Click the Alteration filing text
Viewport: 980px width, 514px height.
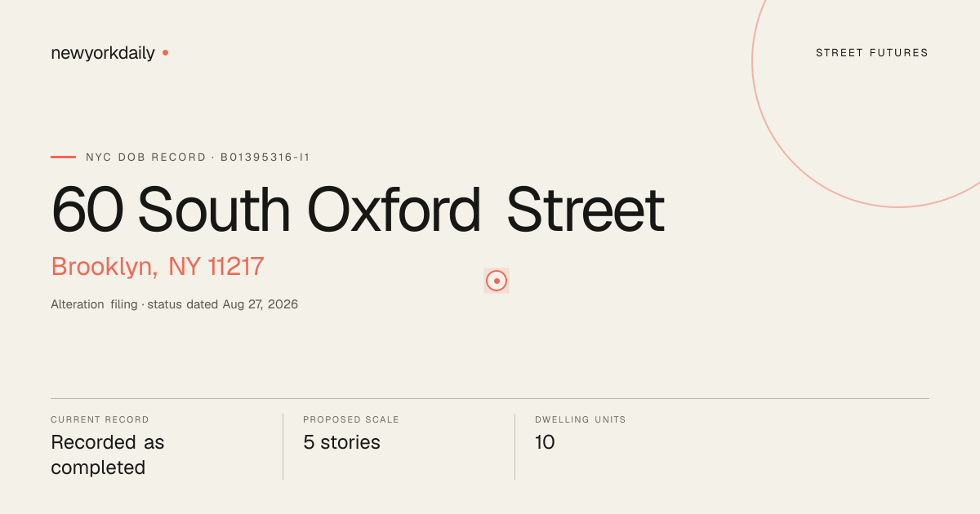click(94, 304)
